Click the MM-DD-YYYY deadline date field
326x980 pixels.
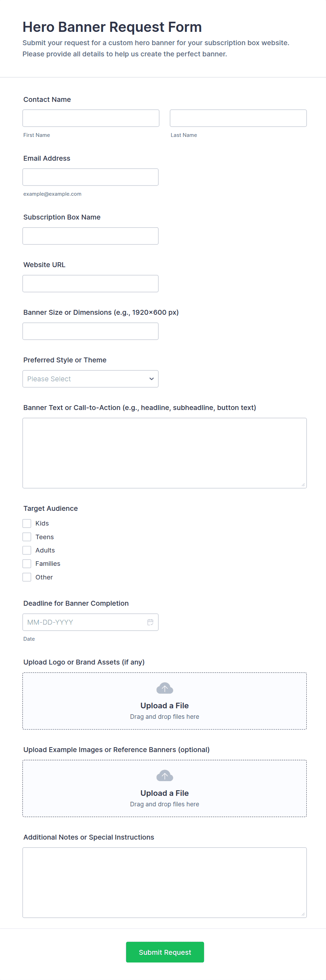(90, 622)
